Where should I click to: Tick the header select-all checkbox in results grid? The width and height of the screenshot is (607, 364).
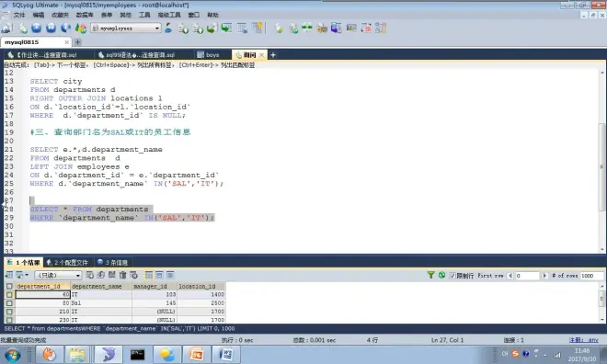pyautogui.click(x=9, y=286)
